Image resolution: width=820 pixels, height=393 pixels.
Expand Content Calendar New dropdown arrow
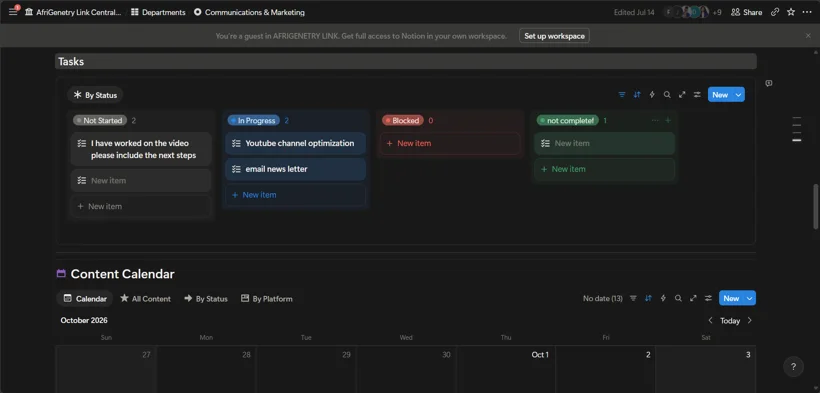click(750, 298)
